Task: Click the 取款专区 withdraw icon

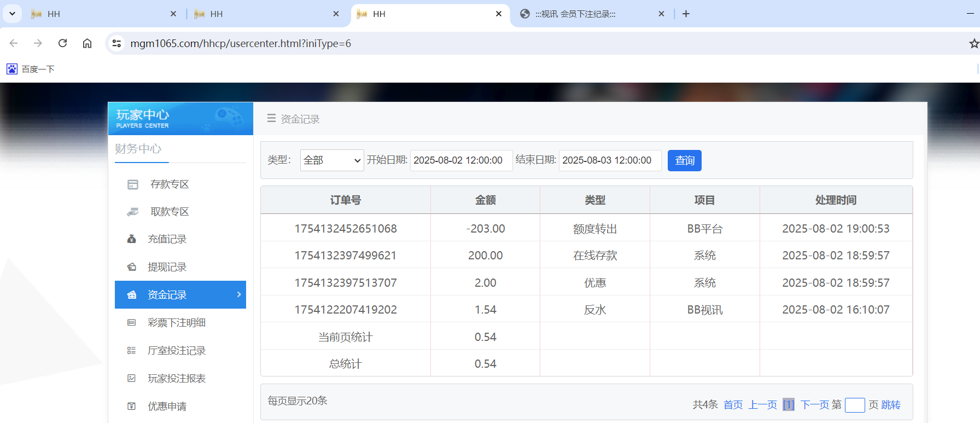Action: 133,212
